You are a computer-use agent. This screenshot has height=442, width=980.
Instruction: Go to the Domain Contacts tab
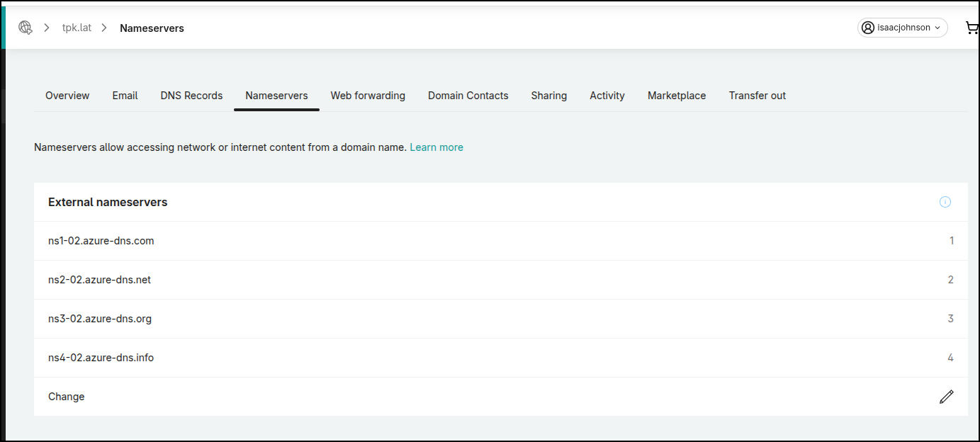[468, 96]
